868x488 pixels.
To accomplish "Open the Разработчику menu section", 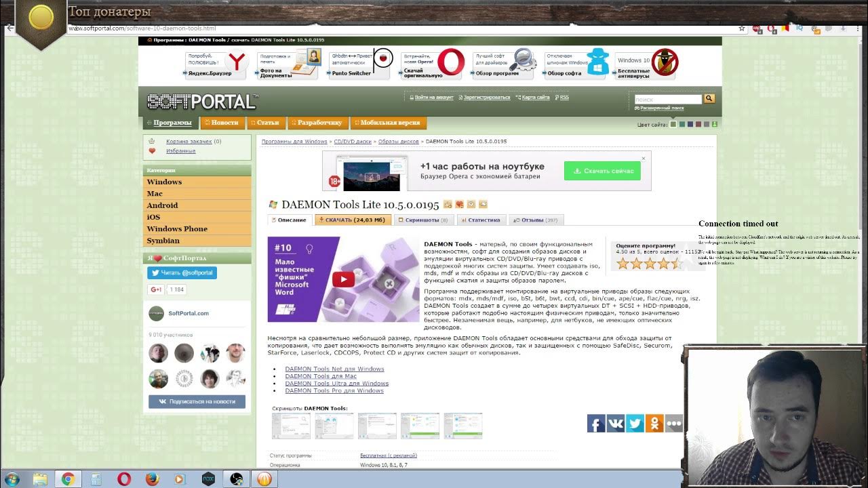I will point(317,123).
